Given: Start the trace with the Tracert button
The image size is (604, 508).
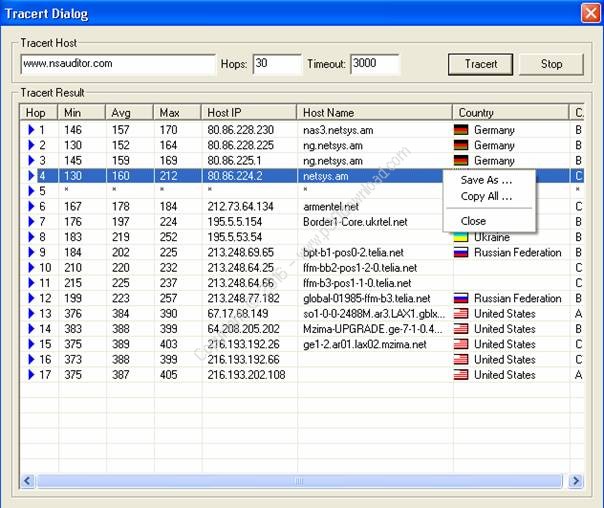Looking at the screenshot, I should (480, 64).
